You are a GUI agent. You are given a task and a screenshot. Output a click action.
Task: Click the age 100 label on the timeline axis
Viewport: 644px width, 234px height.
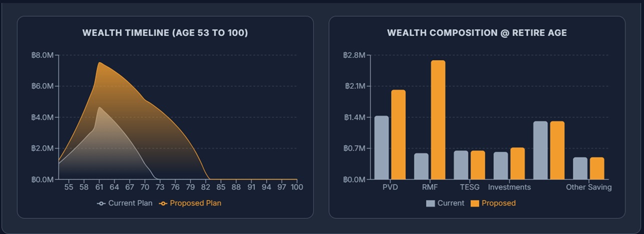[297, 187]
